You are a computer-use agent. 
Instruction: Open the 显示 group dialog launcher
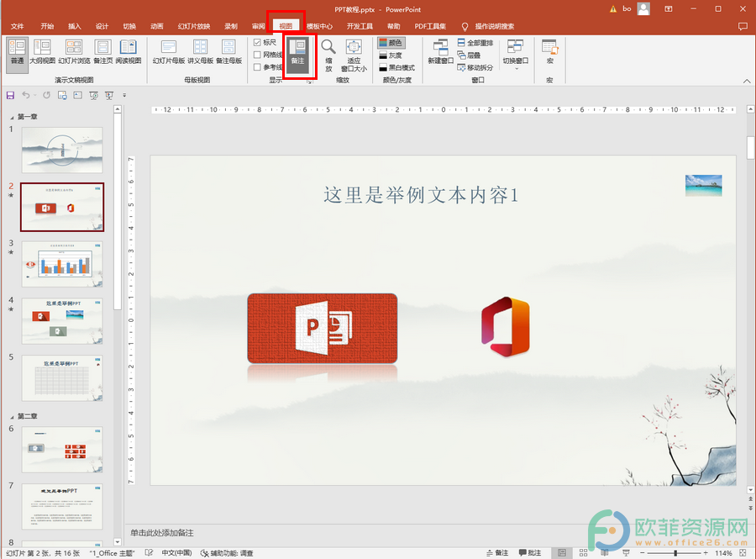click(309, 82)
